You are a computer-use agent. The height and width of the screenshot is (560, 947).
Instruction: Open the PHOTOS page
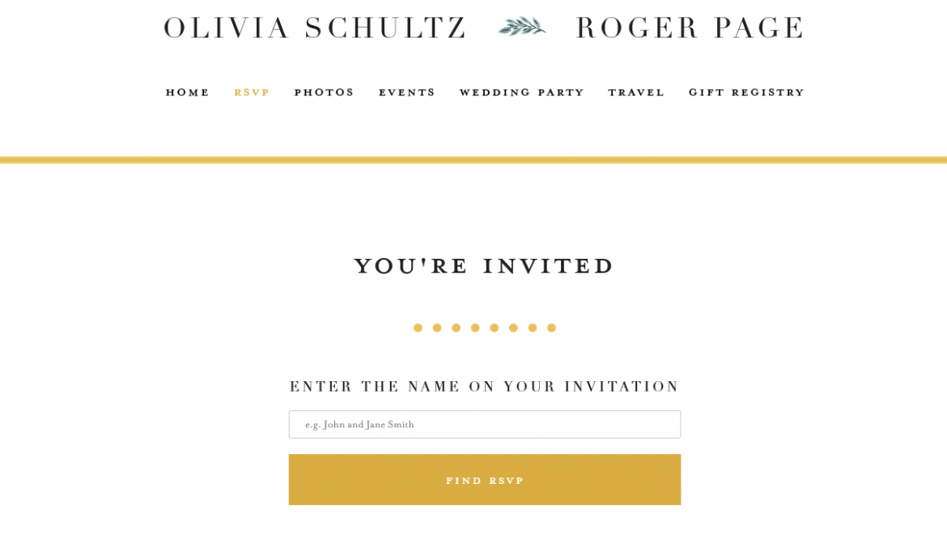coord(325,92)
